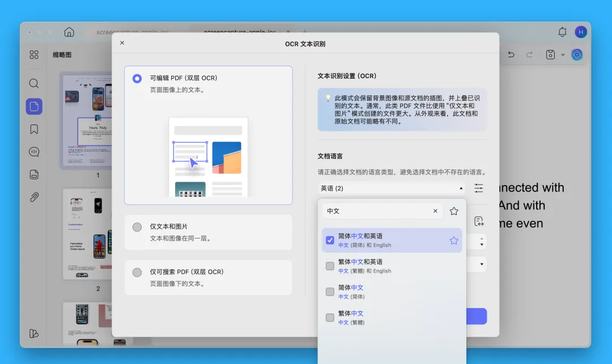Screen dimensions: 612x364
Task: Open comments panel icon in sidebar
Action: [34, 152]
